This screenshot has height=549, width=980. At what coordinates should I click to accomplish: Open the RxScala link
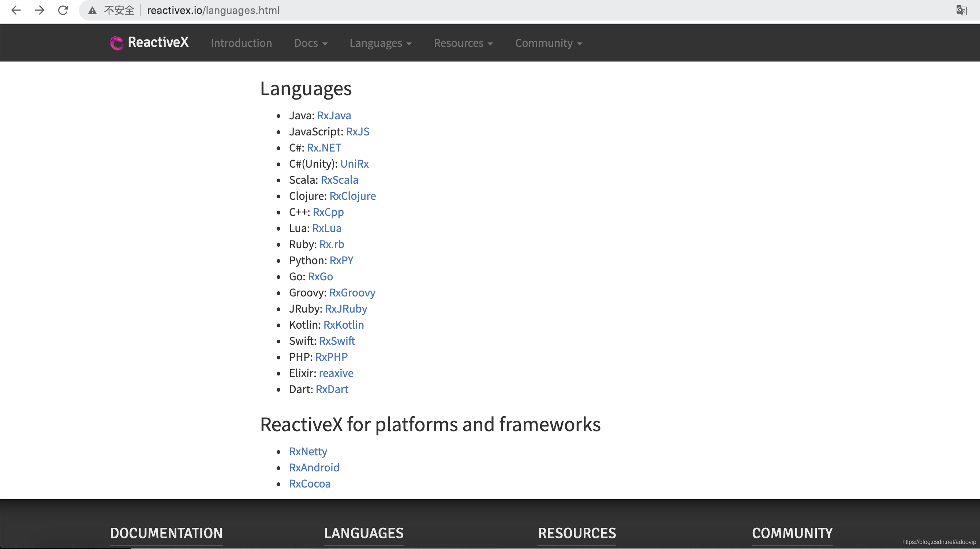[x=339, y=180]
